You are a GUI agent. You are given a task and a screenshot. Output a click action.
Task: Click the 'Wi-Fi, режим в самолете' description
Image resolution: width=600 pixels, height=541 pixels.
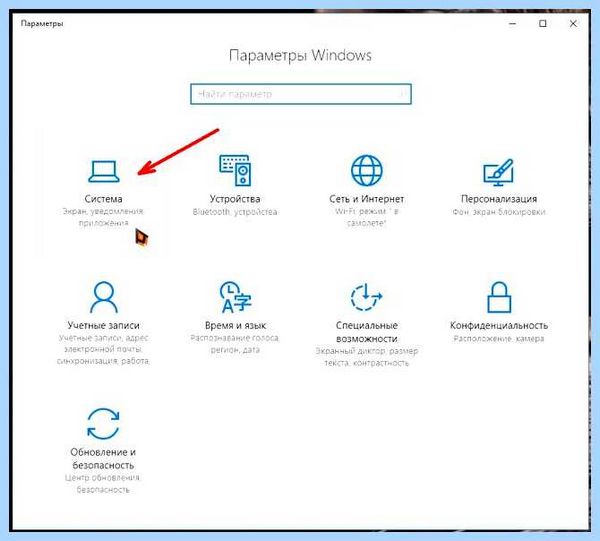click(367, 217)
